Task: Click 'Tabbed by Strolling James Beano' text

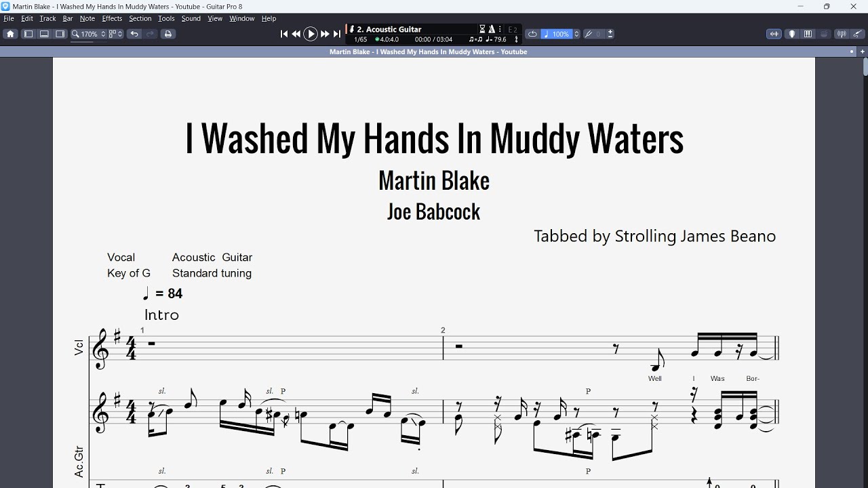Action: [x=654, y=236]
